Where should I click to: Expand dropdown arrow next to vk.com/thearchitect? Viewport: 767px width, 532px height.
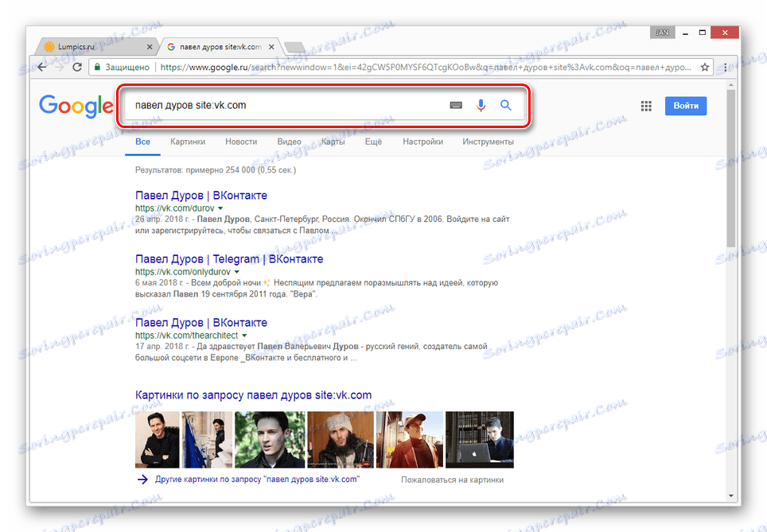(x=244, y=336)
